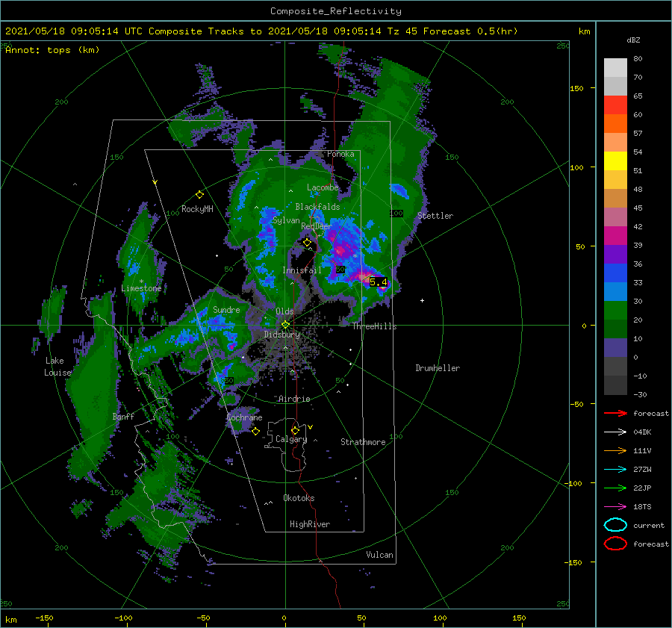Select the cyan 27ZW track arrow
Screen dimensions: 672x628
615,470
